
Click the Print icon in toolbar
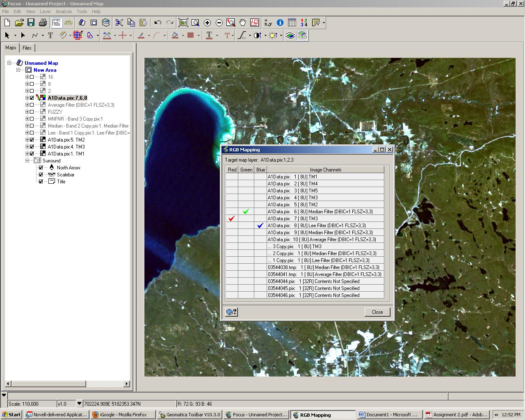43,23
